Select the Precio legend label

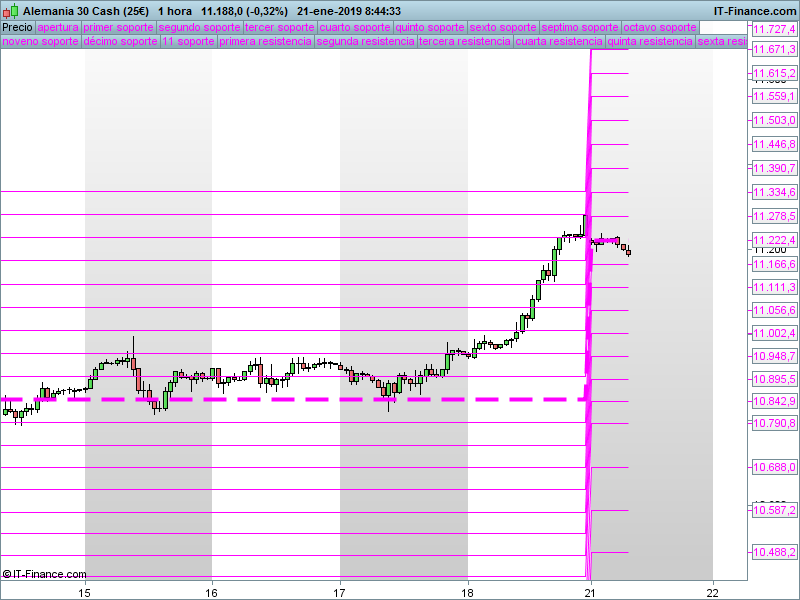coord(17,27)
